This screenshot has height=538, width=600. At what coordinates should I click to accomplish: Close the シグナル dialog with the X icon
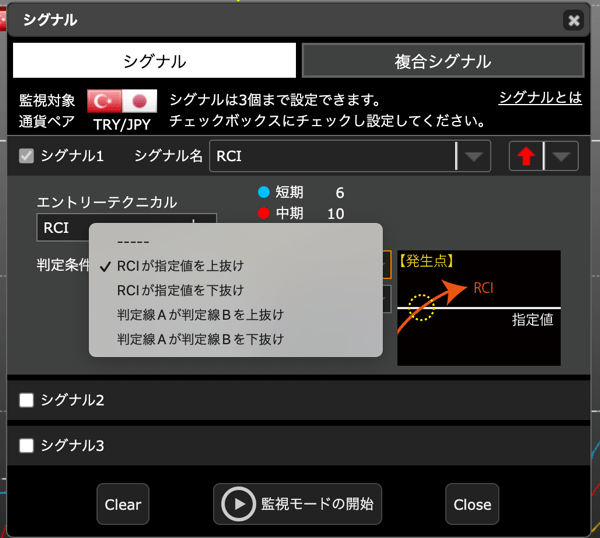[573, 20]
